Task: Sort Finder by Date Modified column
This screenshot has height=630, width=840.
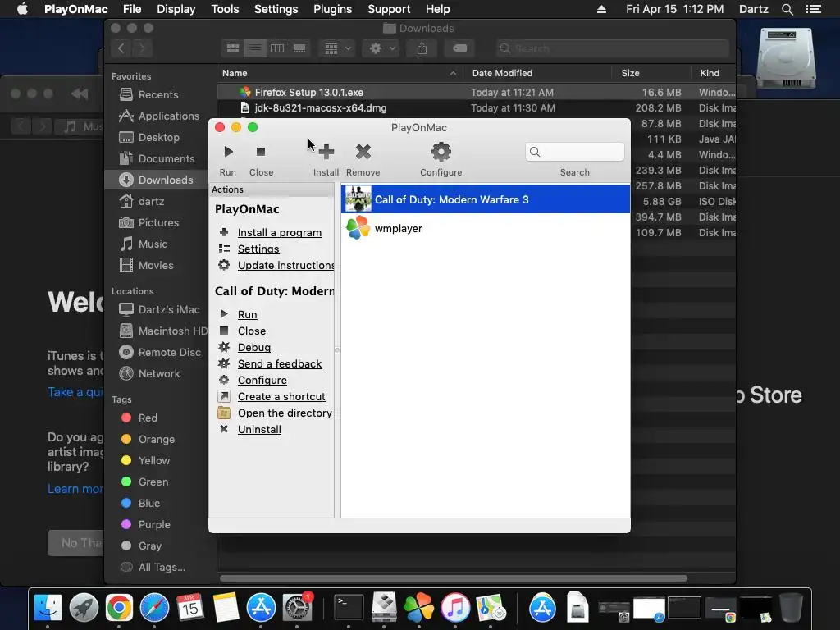Action: (538, 73)
